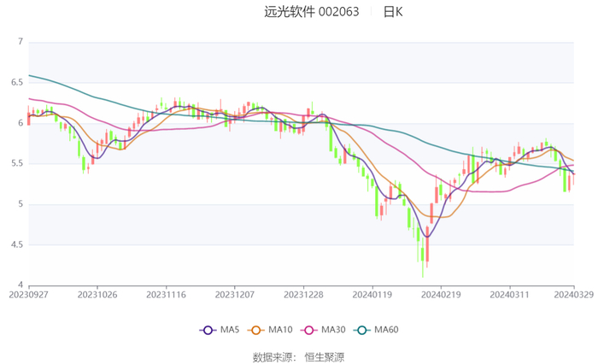Select the 日K label in the title

tap(393, 12)
